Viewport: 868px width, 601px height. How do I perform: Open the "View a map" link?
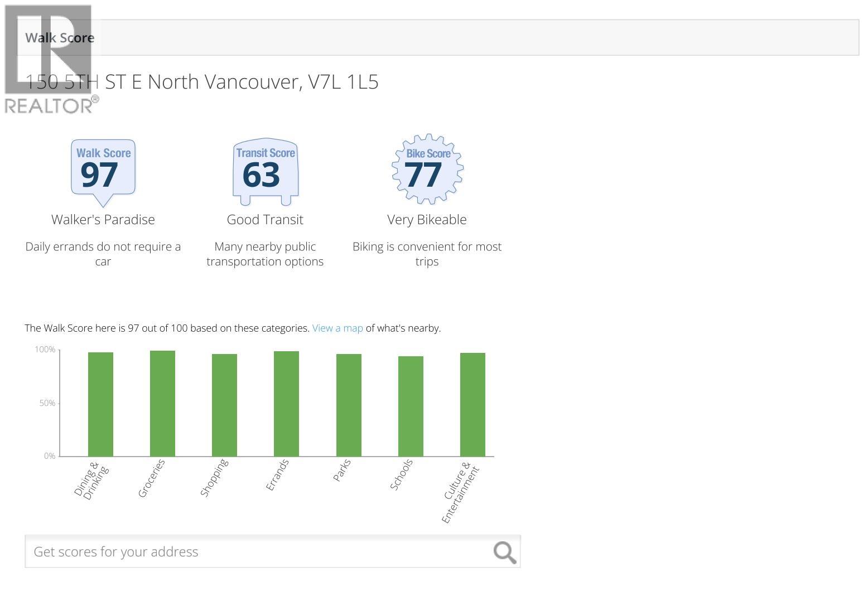tap(337, 328)
